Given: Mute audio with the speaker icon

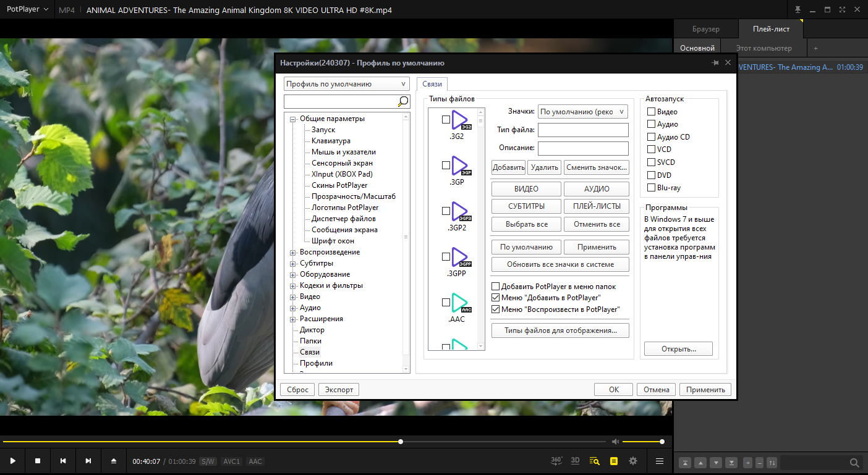Looking at the screenshot, I should click(x=615, y=442).
